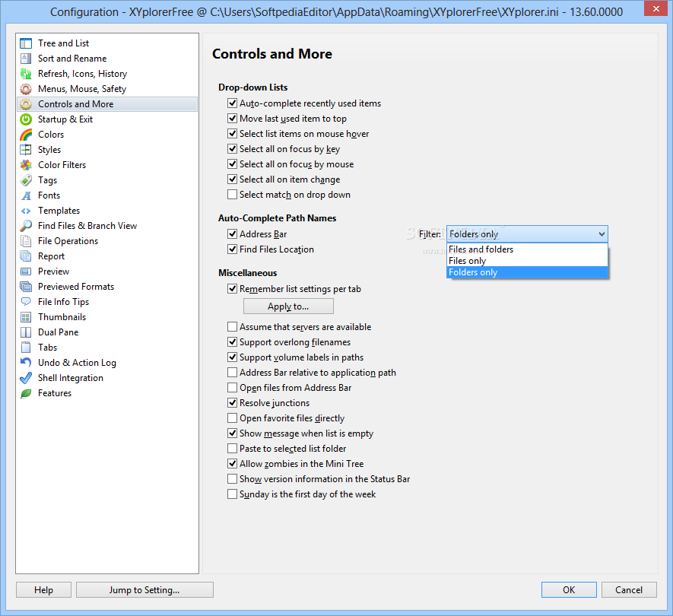Click the Sort and Rename icon
This screenshot has width=673, height=616.
point(26,59)
